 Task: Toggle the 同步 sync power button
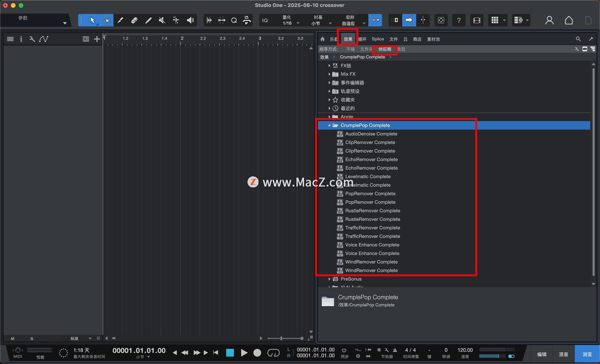(x=344, y=350)
